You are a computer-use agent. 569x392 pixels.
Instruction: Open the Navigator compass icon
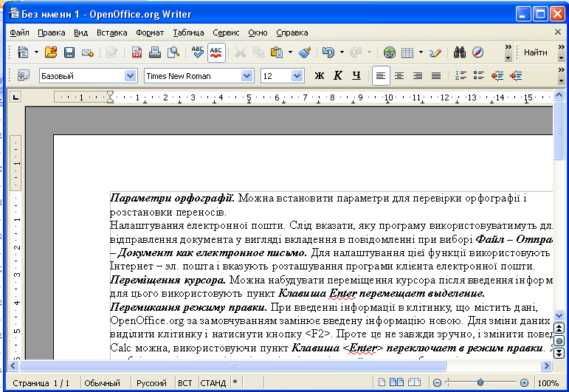pyautogui.click(x=478, y=52)
